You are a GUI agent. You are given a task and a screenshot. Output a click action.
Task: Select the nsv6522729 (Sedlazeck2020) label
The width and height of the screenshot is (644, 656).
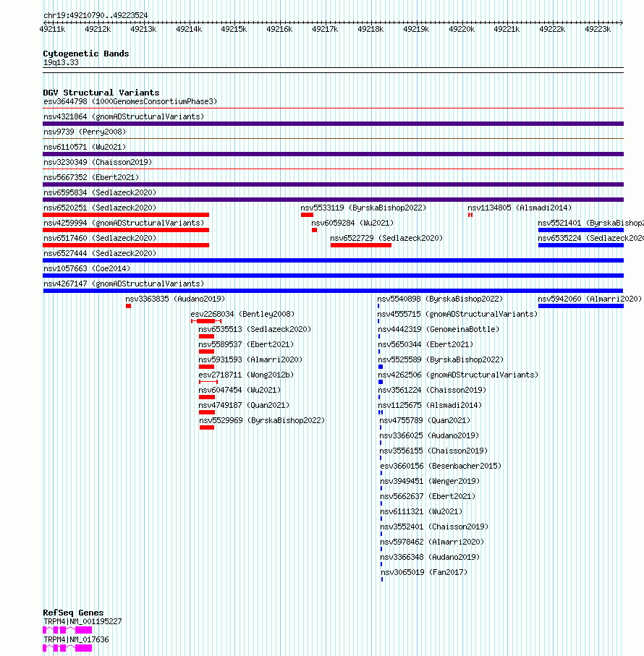(386, 238)
